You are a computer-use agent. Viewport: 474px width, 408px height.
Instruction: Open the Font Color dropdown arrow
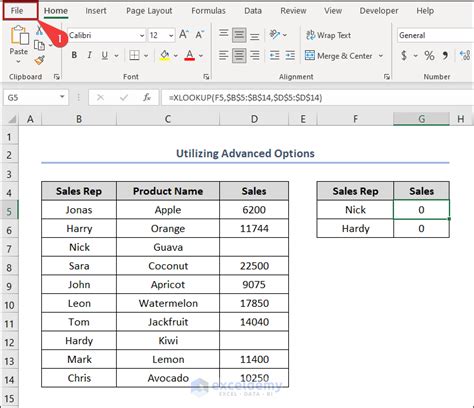point(201,56)
